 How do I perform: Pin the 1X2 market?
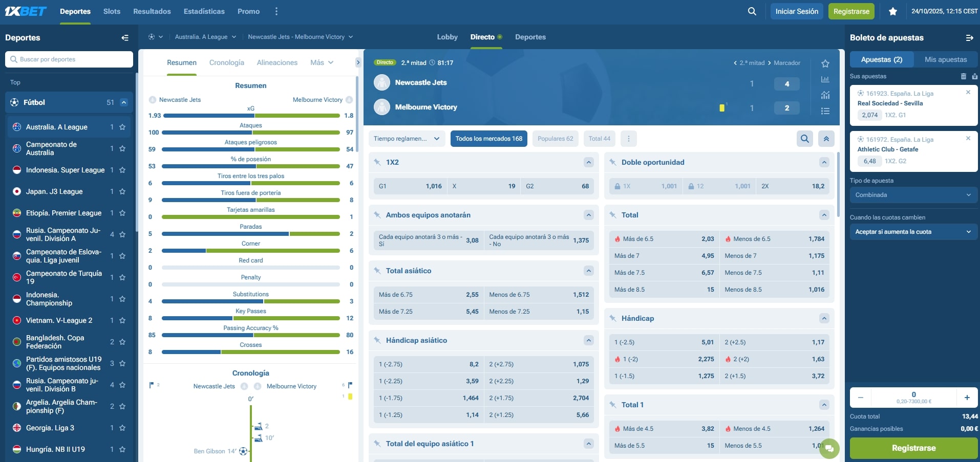coord(377,162)
